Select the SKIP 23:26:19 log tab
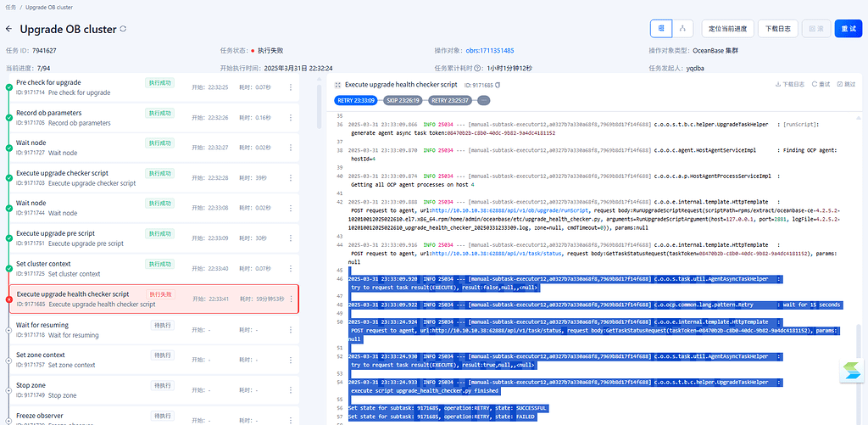The height and width of the screenshot is (425, 868). coord(403,100)
